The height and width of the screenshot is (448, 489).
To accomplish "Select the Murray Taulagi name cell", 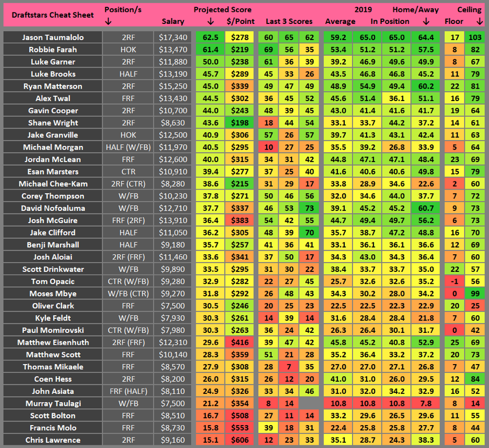I will pyautogui.click(x=53, y=403).
